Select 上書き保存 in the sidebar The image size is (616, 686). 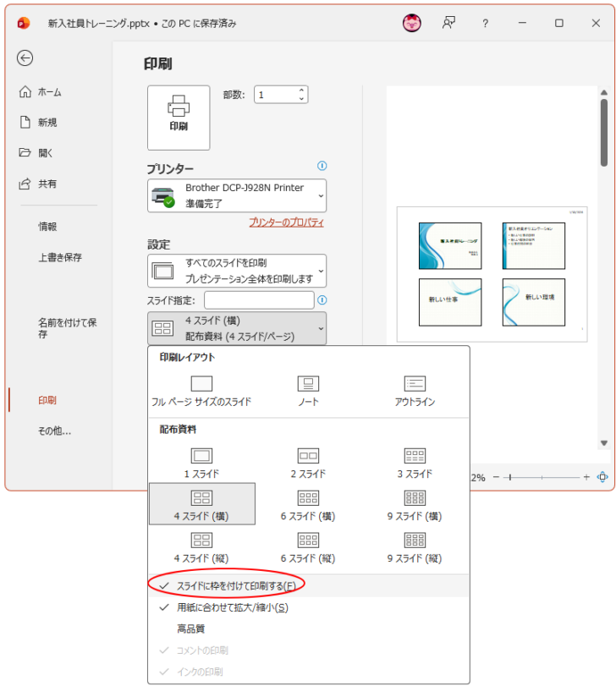(60, 257)
